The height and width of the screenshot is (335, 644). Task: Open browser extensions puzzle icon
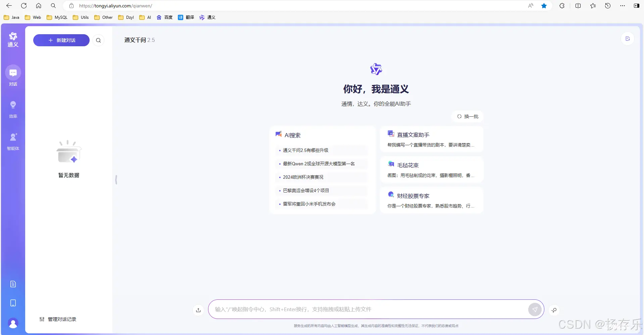pos(562,6)
